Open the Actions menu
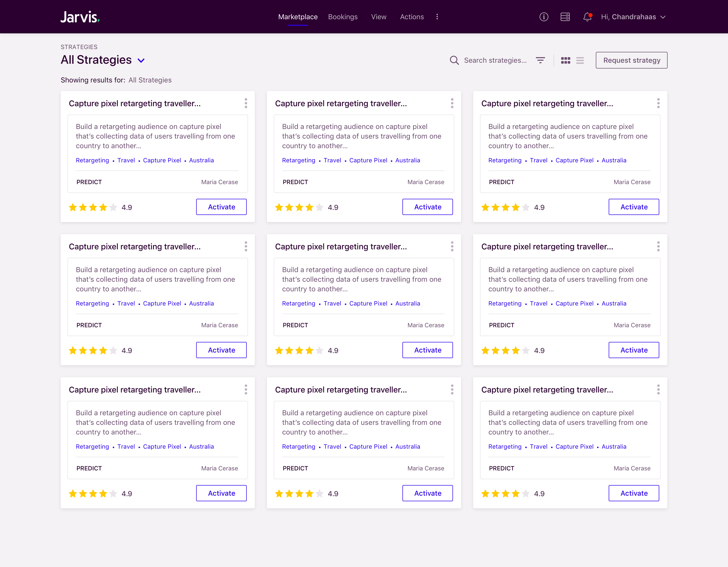Image resolution: width=728 pixels, height=567 pixels. click(412, 17)
